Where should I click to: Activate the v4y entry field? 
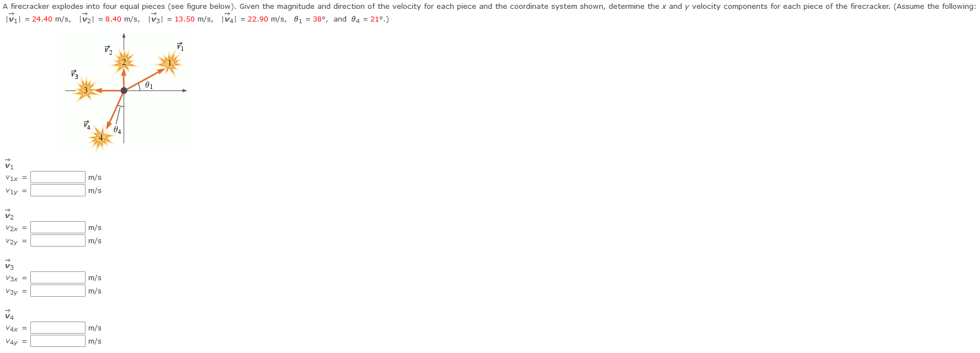58,341
